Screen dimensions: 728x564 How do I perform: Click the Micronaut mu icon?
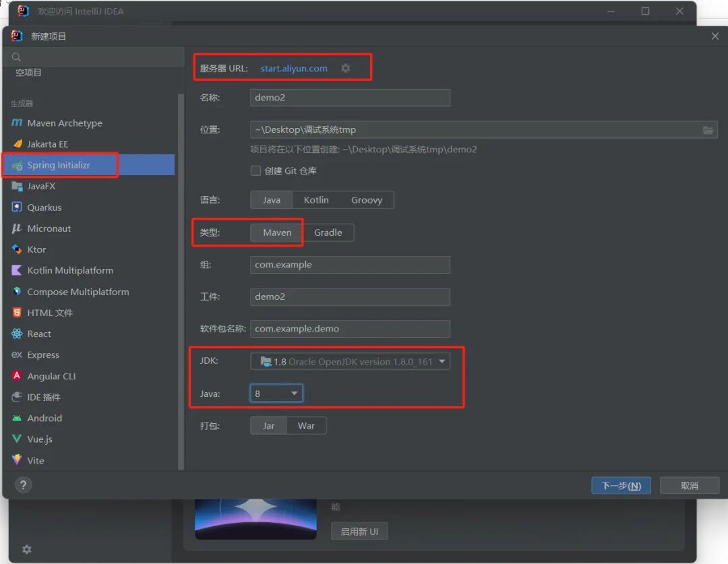(17, 228)
